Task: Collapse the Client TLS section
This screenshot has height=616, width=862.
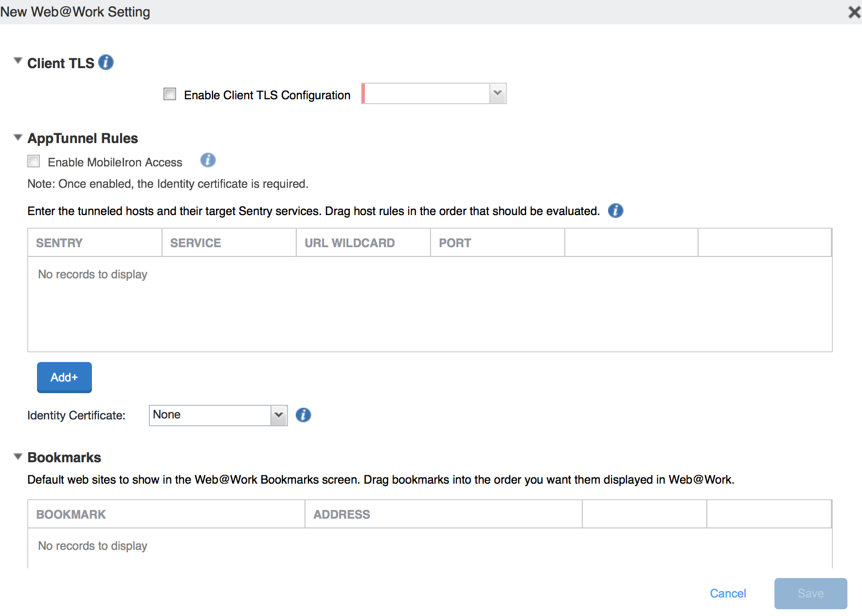Action: point(18,61)
